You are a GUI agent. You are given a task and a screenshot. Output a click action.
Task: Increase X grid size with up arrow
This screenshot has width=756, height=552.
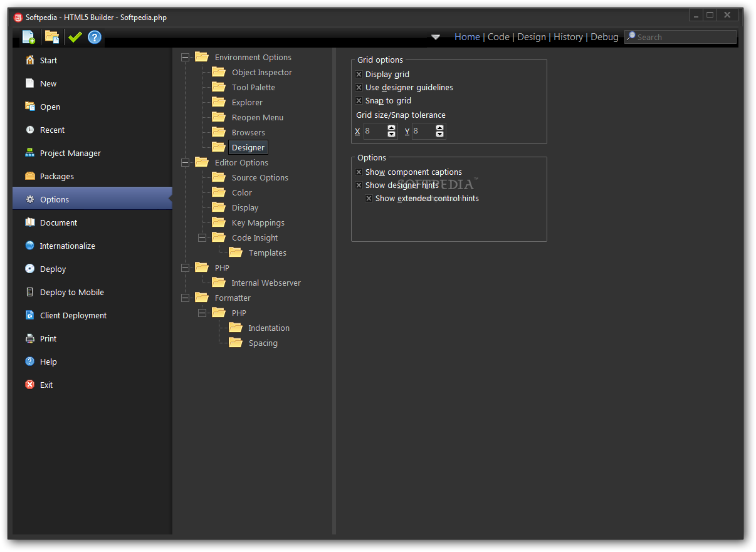(392, 128)
